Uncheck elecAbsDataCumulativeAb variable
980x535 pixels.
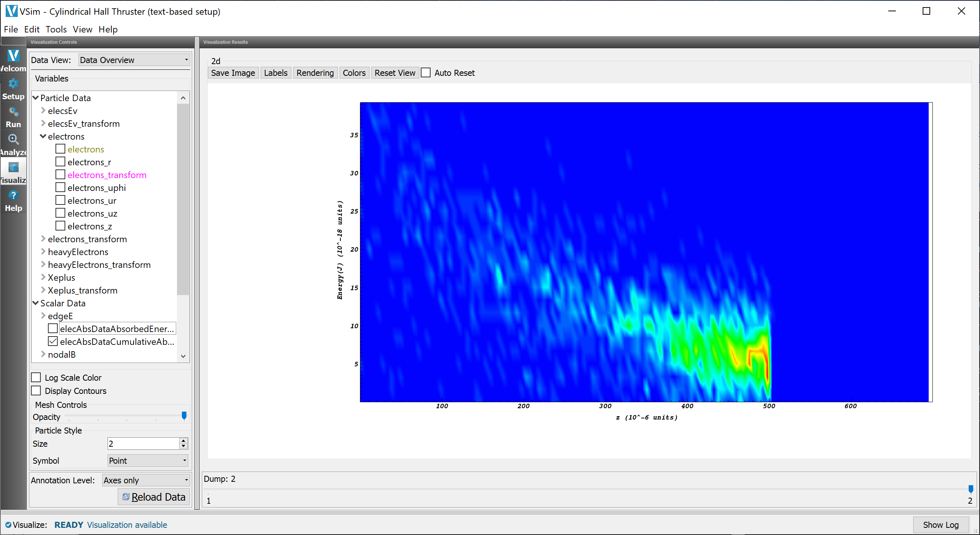coord(53,341)
